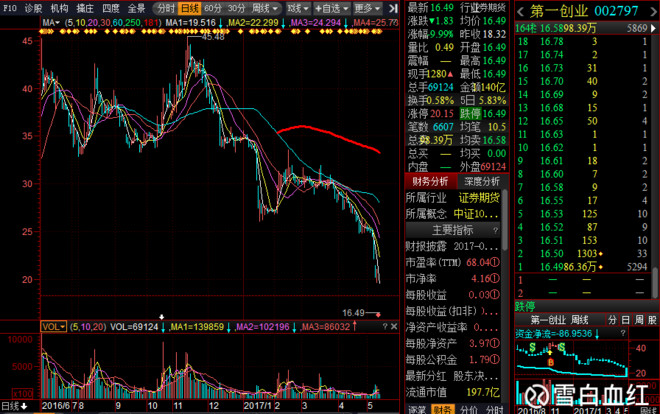Click info circle icon next to 每股收益 0.03
The image size is (660, 414).
click(495, 295)
